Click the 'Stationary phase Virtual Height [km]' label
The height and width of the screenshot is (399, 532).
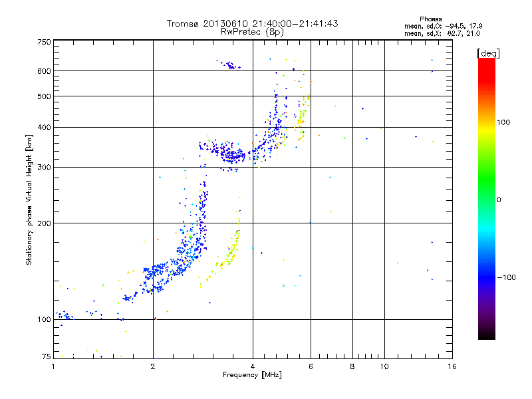pos(29,200)
